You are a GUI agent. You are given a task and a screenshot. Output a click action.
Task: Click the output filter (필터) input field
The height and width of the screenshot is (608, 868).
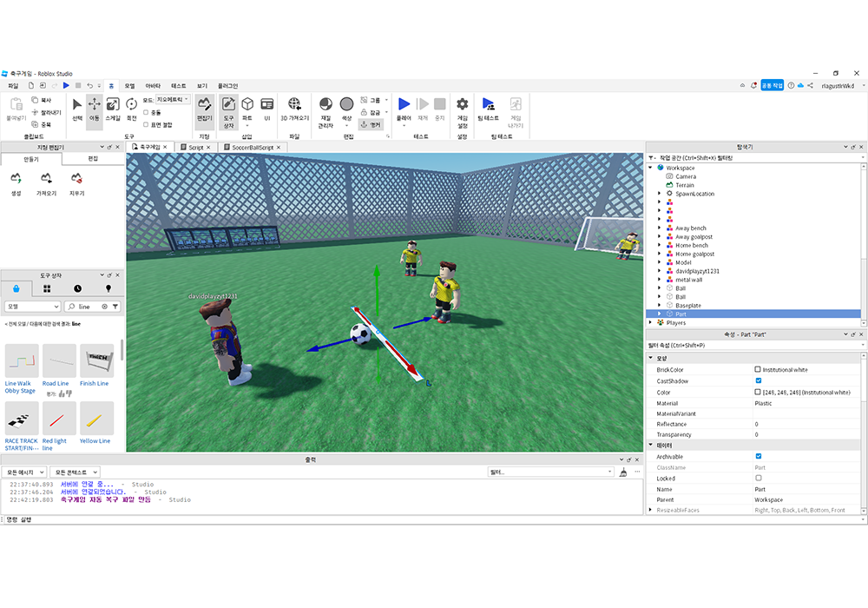pyautogui.click(x=551, y=473)
